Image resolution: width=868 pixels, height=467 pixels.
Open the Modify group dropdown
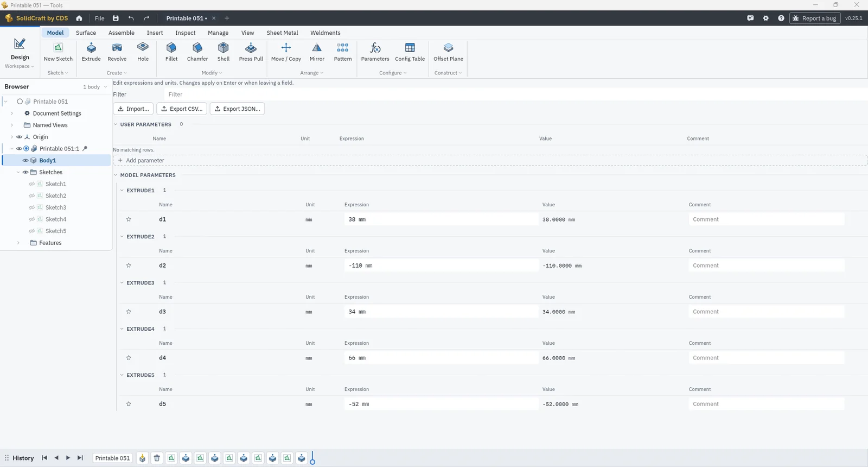point(212,73)
